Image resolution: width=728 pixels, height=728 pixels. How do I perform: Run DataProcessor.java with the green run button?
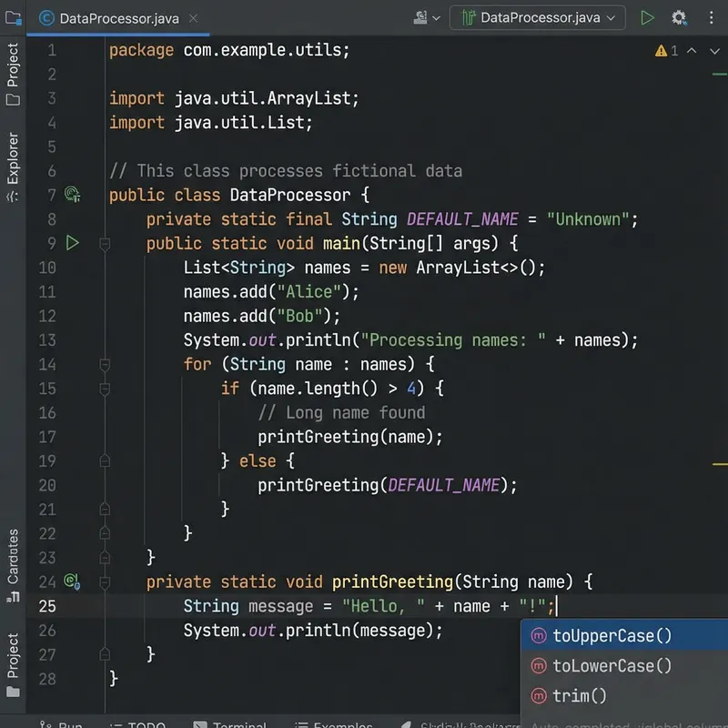648,17
